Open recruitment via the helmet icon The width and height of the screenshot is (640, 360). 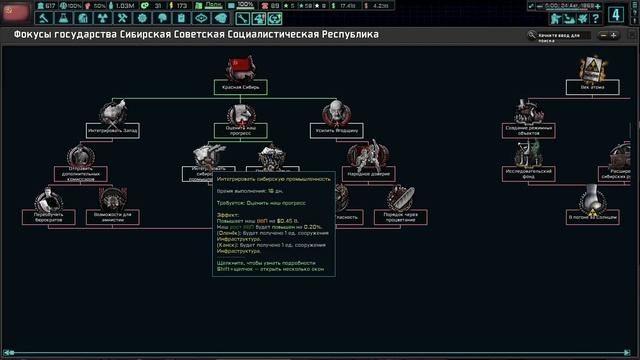coord(162,18)
